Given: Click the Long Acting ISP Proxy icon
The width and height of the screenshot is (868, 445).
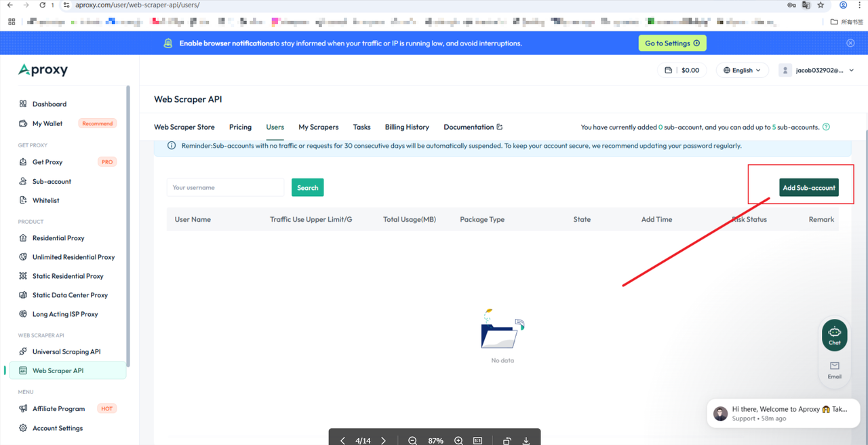Looking at the screenshot, I should (23, 314).
